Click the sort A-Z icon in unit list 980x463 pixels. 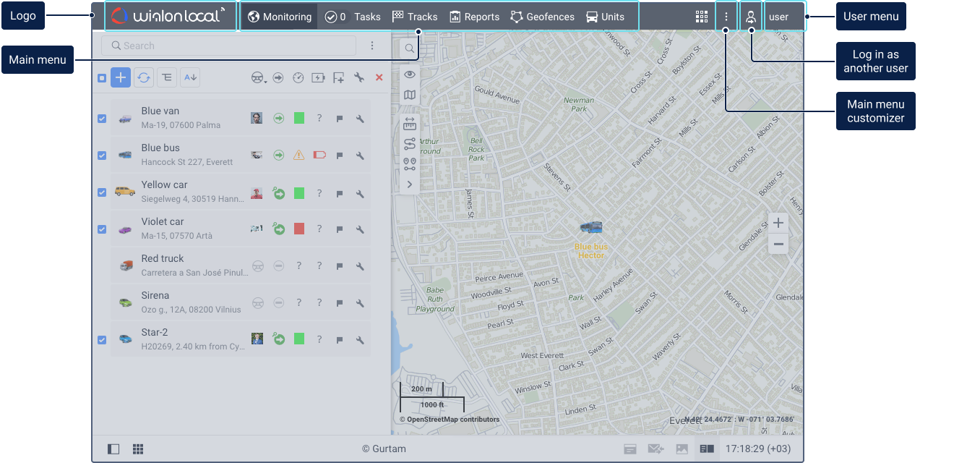(x=189, y=77)
